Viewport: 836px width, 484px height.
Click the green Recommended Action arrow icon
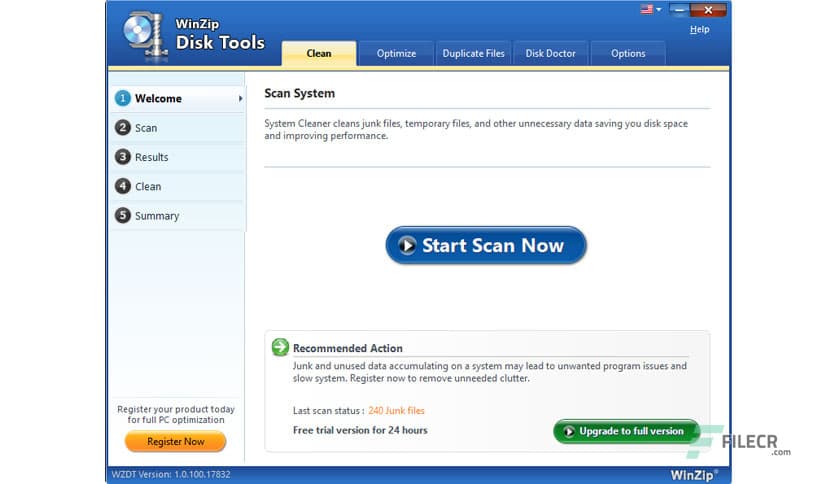pos(280,347)
